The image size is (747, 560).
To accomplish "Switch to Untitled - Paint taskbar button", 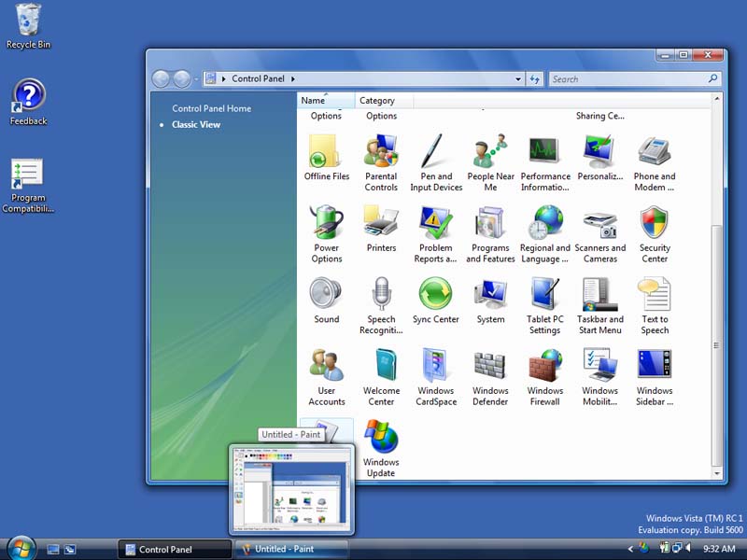I will (291, 549).
